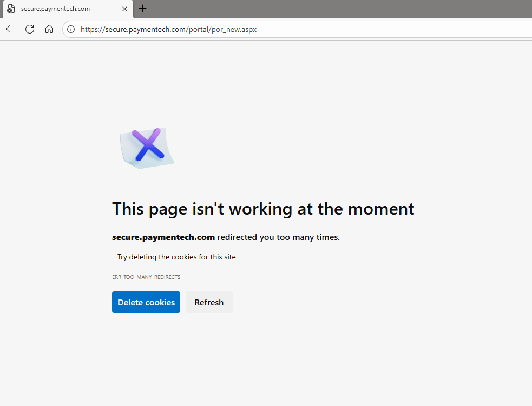
Task: Click the page error illustration with the X
Action: point(147,148)
